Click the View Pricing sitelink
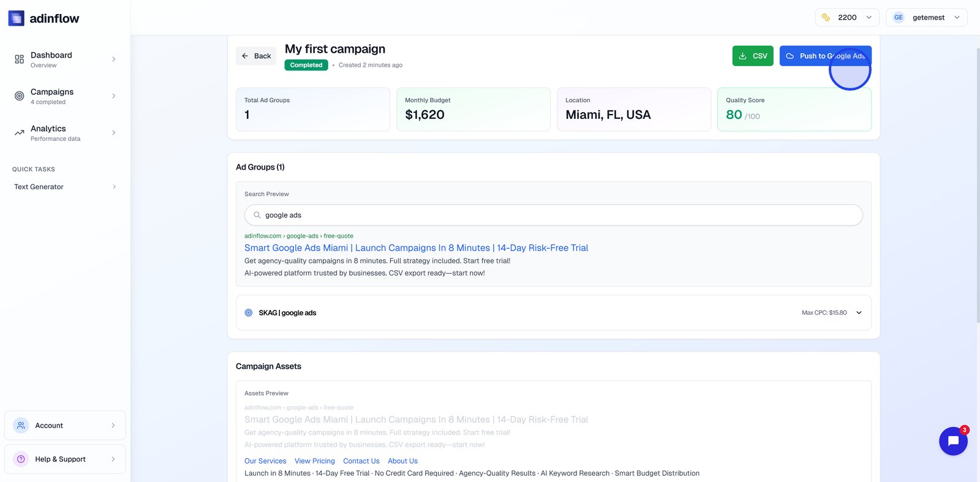The width and height of the screenshot is (980, 482). pyautogui.click(x=315, y=461)
